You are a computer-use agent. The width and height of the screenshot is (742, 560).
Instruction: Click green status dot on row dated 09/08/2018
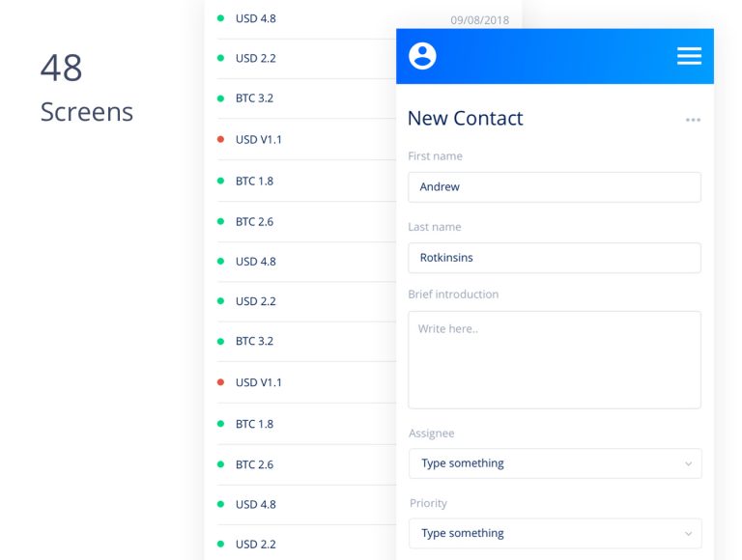220,18
